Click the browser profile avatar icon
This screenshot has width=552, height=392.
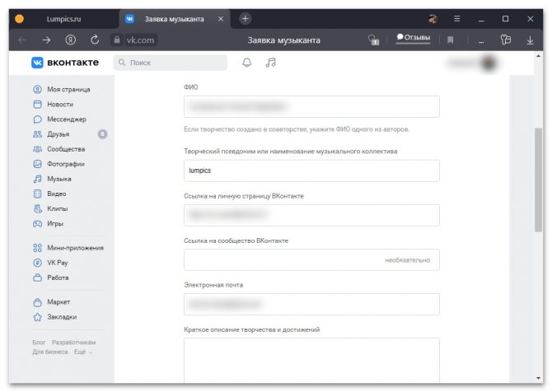tap(433, 19)
